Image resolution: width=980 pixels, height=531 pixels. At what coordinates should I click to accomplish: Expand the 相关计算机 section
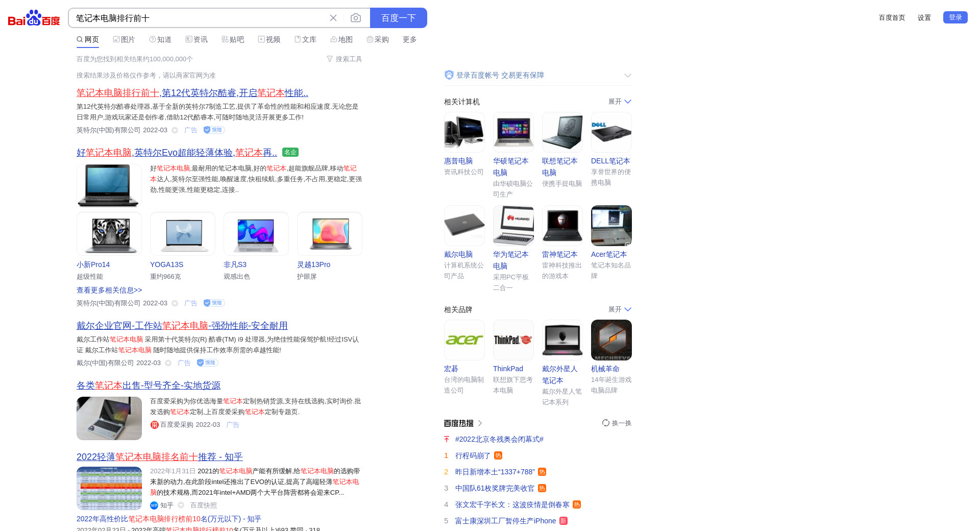click(620, 102)
